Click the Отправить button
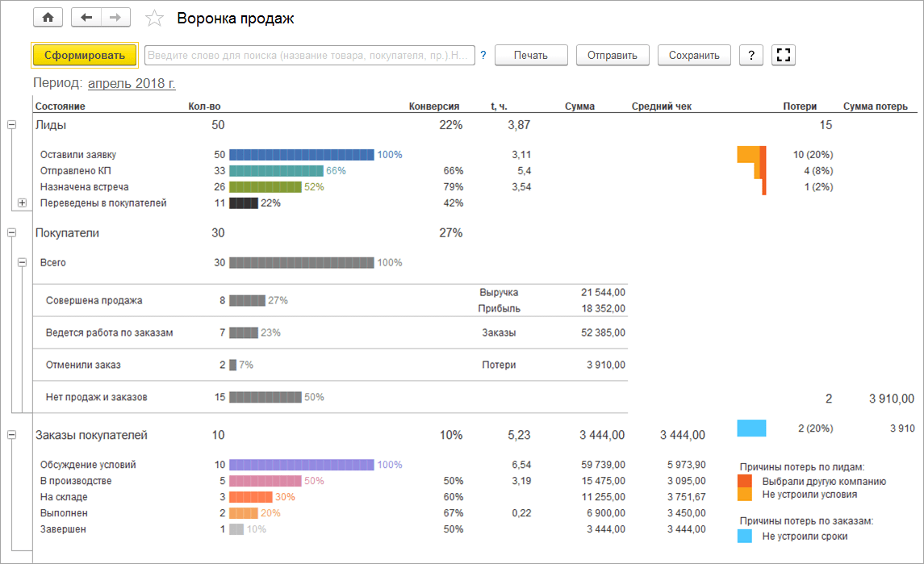This screenshot has height=564, width=924. point(613,55)
